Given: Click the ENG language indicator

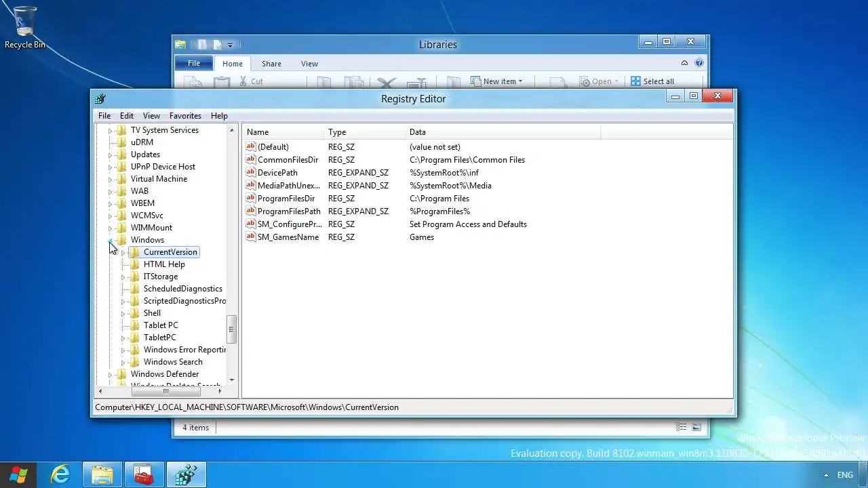Looking at the screenshot, I should click(845, 475).
